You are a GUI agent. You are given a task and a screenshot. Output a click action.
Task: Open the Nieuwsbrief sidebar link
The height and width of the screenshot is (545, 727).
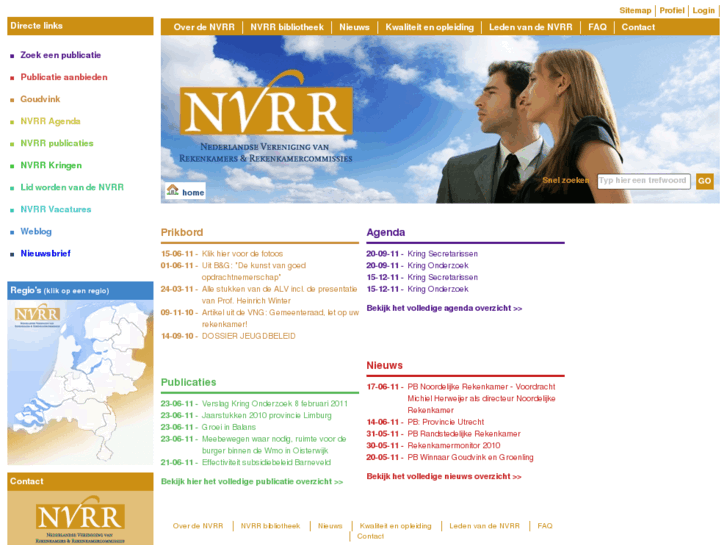45,254
